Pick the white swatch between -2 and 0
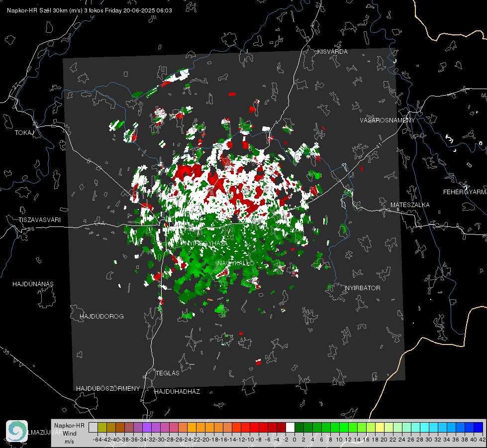Image resolution: width=487 pixels, height=448 pixels. [x=290, y=427]
